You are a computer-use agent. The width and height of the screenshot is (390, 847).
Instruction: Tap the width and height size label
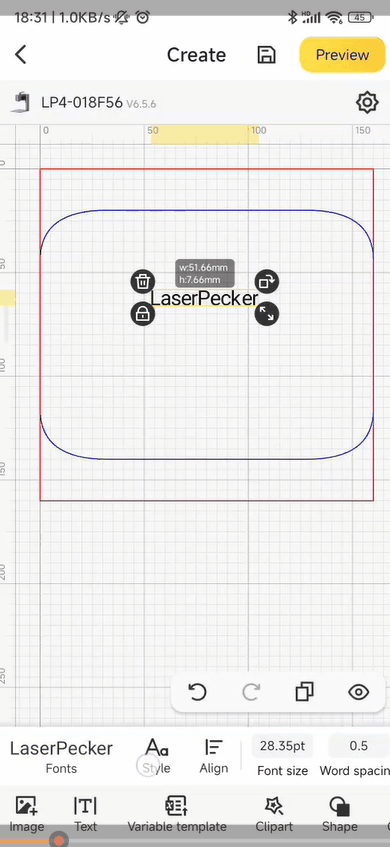click(205, 273)
